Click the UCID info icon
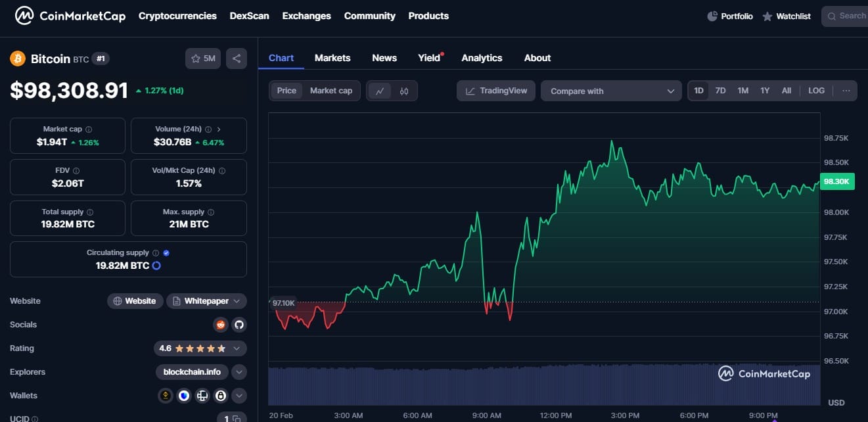Screen dimensions: 868x422 (x=35, y=419)
